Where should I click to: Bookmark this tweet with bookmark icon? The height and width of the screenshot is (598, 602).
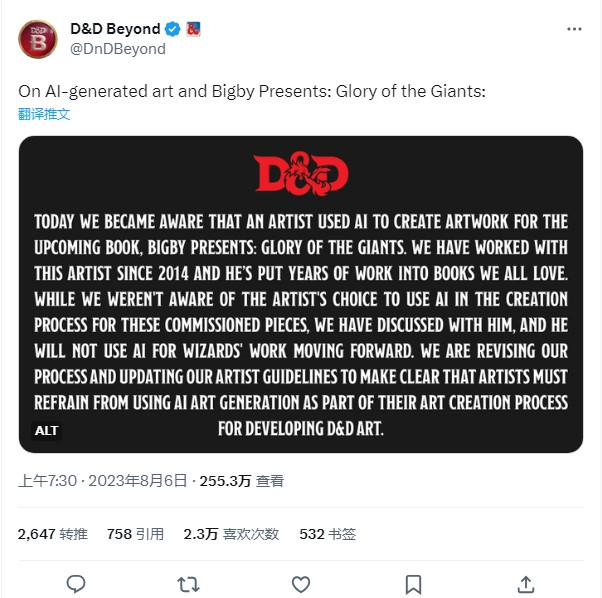tap(413, 583)
